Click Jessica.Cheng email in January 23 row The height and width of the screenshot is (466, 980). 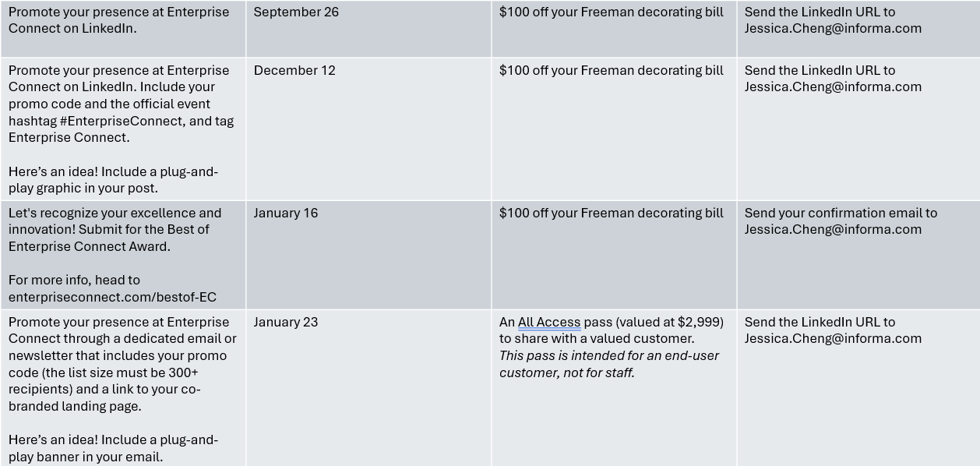point(833,339)
